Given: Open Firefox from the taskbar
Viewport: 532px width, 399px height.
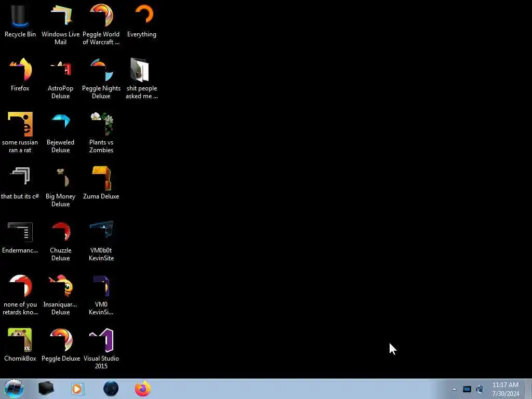Looking at the screenshot, I should [143, 389].
